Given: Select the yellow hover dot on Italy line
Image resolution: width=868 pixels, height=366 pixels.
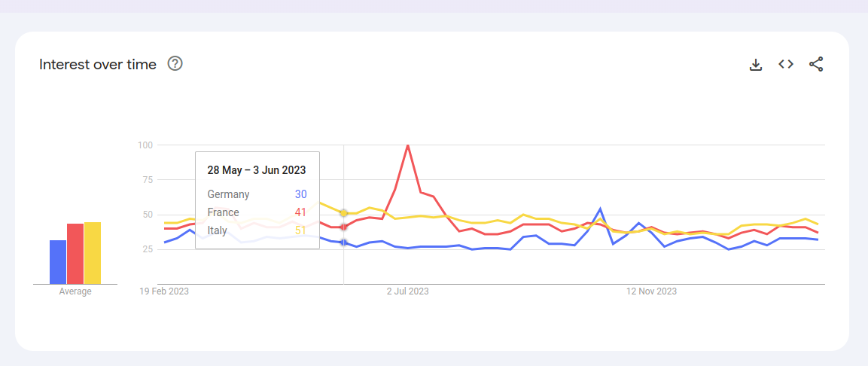Looking at the screenshot, I should click(x=344, y=213).
